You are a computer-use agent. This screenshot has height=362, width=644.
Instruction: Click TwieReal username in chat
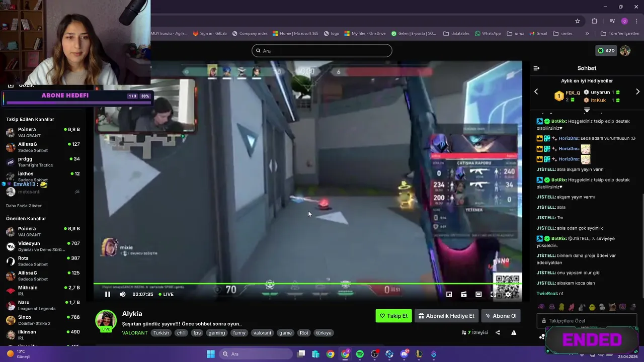(547, 293)
